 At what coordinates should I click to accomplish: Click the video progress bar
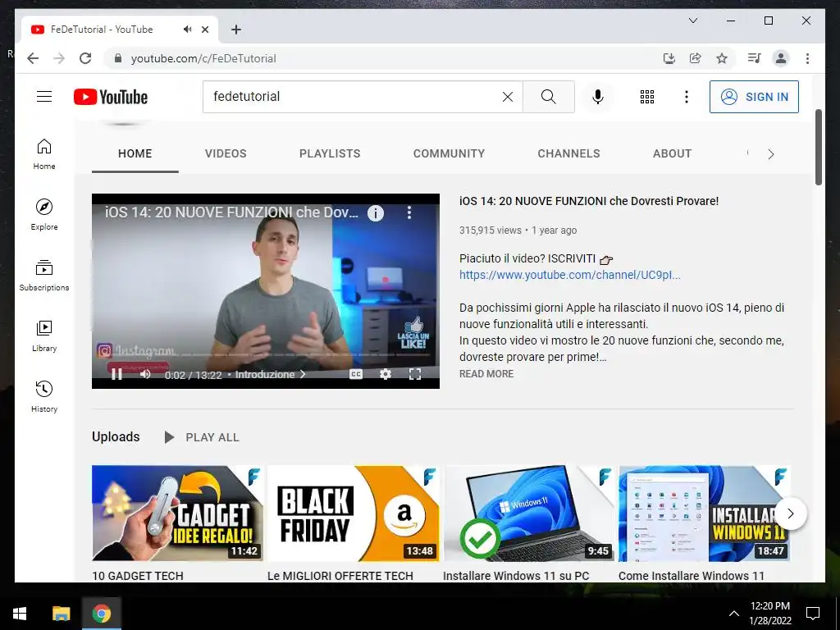point(265,355)
